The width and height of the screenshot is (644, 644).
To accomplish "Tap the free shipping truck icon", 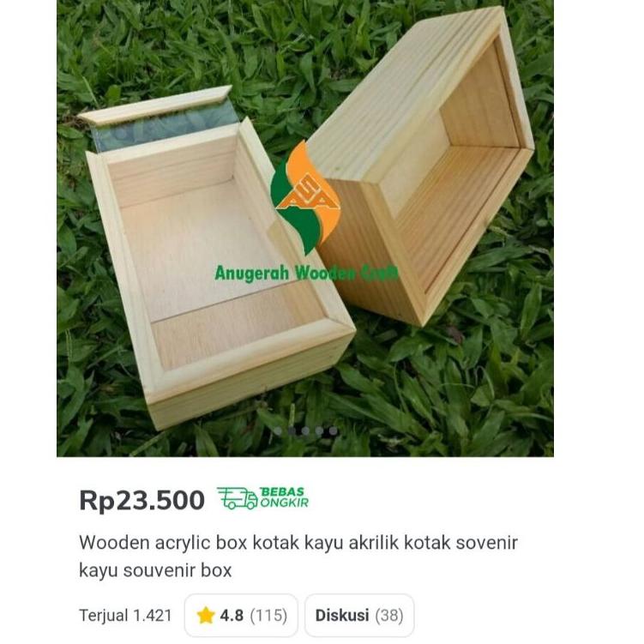I will click(x=238, y=498).
